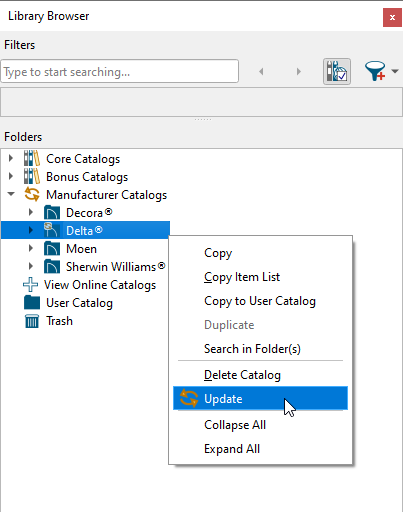Choose Collapse All menu entry

[x=260, y=425]
